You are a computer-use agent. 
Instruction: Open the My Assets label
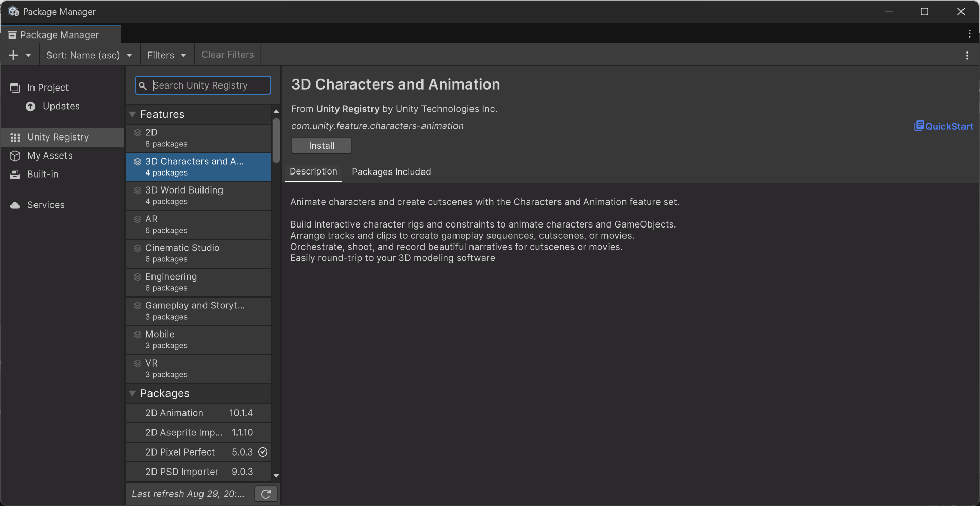click(50, 155)
